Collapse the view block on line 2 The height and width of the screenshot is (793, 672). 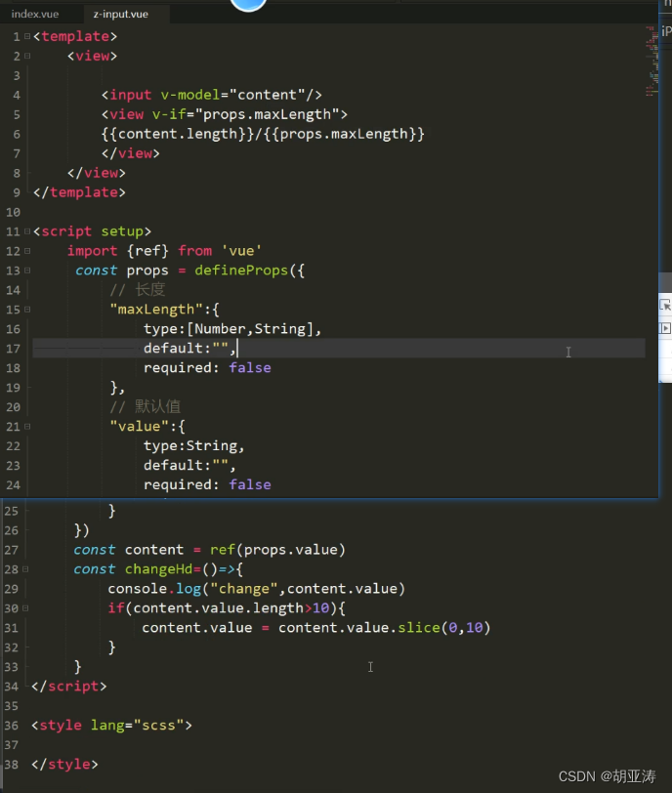click(27, 56)
